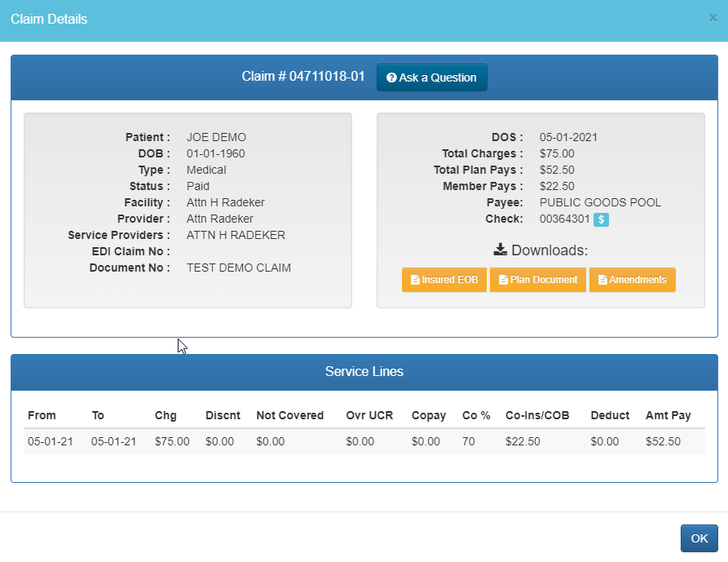Click the Claim Details dialog title
This screenshot has width=728, height=562.
tap(49, 19)
